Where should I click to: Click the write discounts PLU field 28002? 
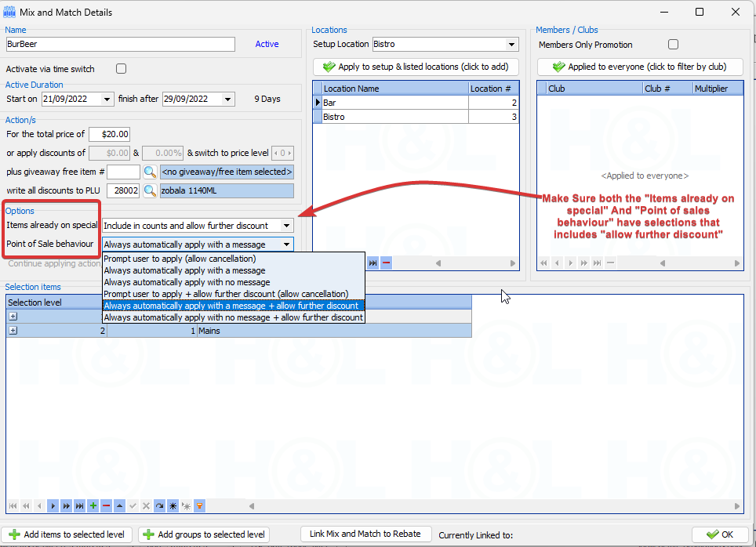[123, 190]
